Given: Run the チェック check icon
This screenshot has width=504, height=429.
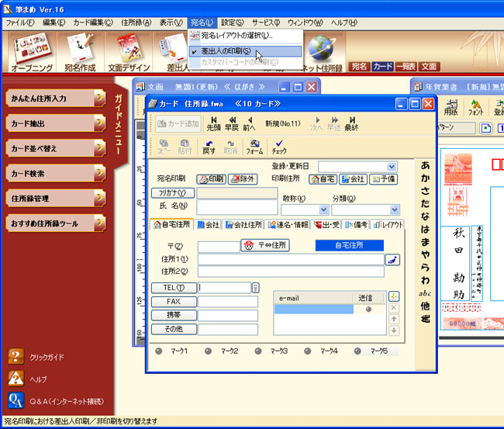Looking at the screenshot, I should click(279, 147).
